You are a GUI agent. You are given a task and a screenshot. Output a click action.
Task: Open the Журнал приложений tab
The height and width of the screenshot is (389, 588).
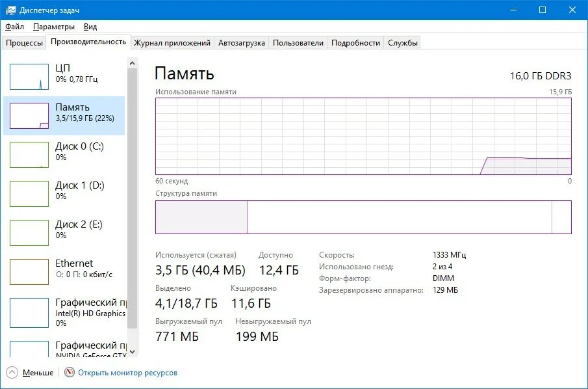pos(172,42)
